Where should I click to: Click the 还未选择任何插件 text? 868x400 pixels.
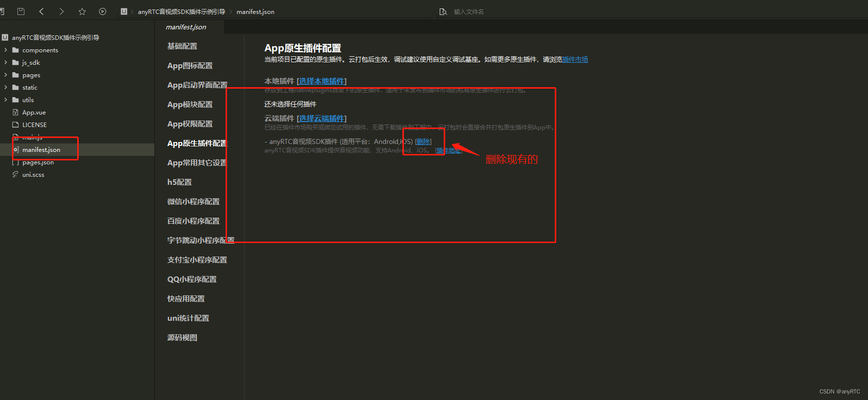coord(290,104)
